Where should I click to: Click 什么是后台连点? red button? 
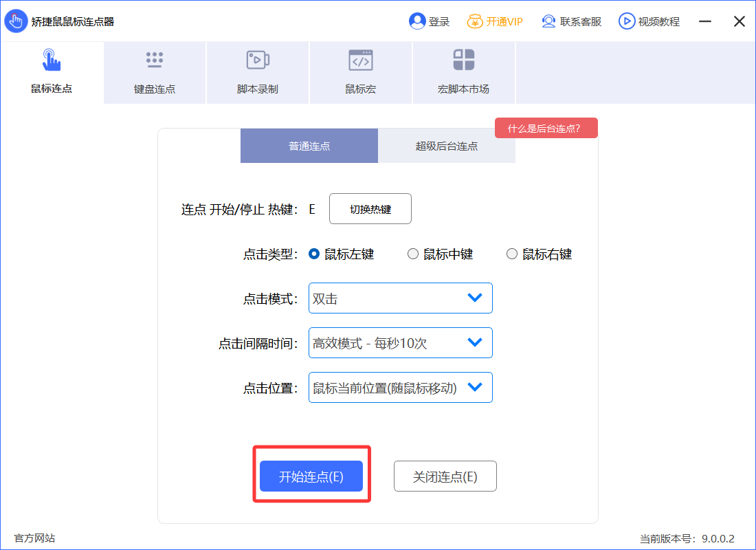click(x=546, y=128)
